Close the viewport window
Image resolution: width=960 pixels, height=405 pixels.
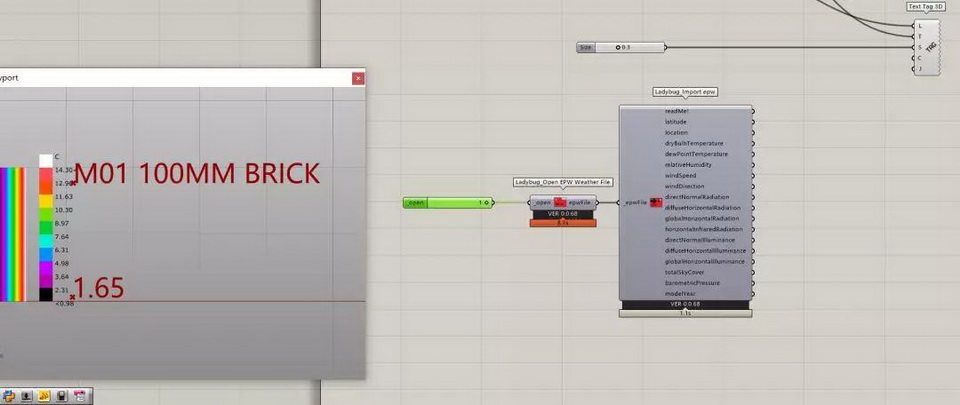click(357, 77)
